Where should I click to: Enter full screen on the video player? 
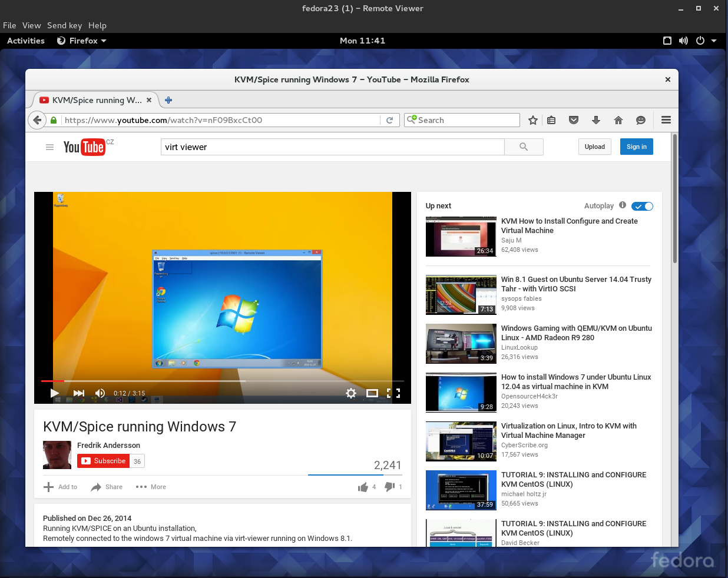point(393,393)
